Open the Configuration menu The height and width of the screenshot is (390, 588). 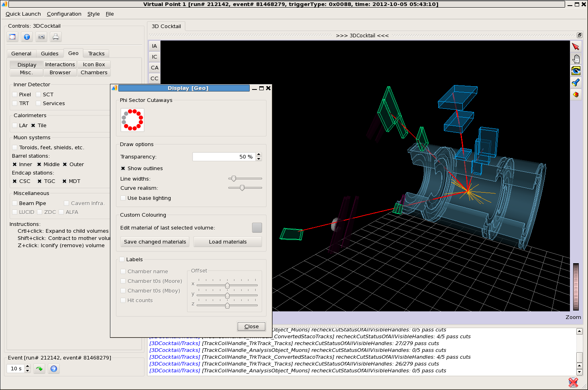click(64, 14)
